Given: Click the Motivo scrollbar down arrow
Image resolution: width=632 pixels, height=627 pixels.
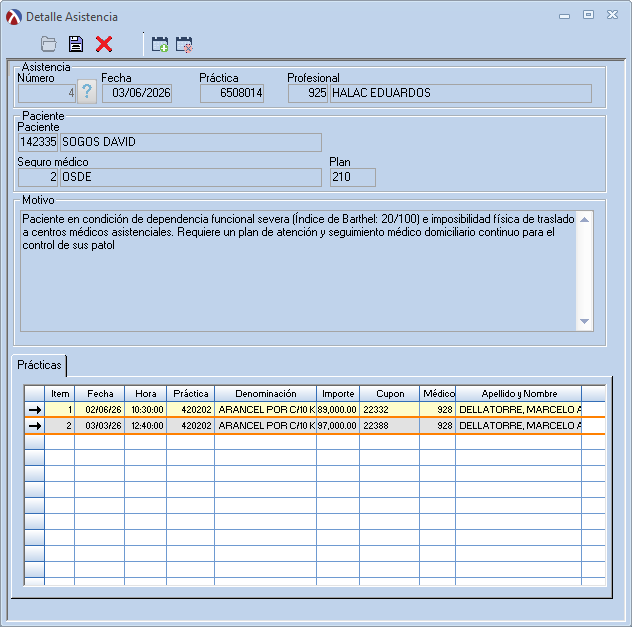Looking at the screenshot, I should pyautogui.click(x=584, y=321).
